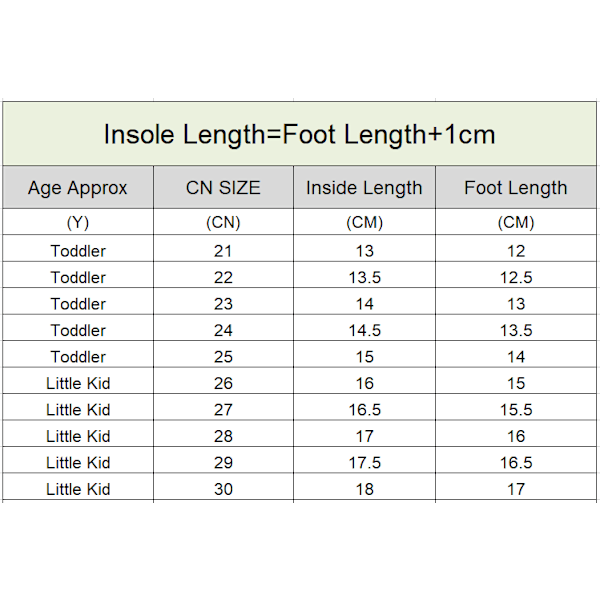This screenshot has width=600, height=600.
Task: Click CN size 28 cell
Action: click(x=223, y=436)
